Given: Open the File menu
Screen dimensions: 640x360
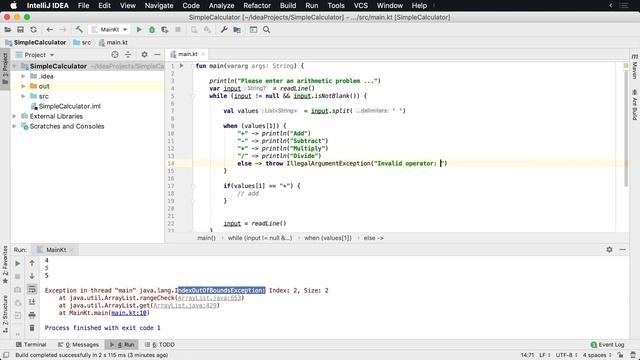Looking at the screenshot, I should coord(83,6).
